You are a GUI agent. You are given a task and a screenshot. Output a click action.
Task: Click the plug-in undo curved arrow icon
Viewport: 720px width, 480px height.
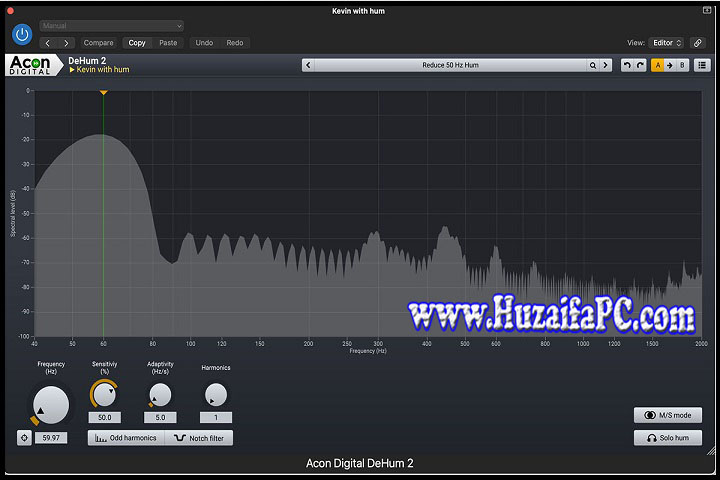627,65
